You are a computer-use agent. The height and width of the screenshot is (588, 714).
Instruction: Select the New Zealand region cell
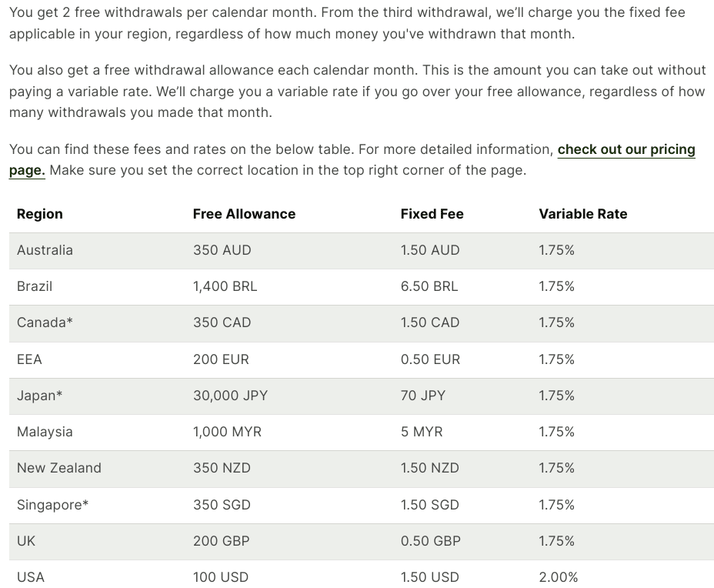[59, 468]
